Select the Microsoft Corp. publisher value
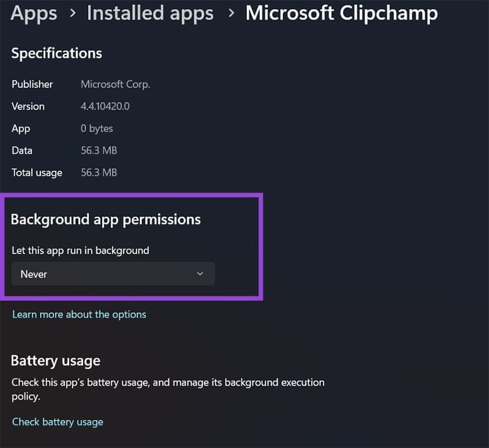This screenshot has width=489, height=448. pyautogui.click(x=116, y=84)
